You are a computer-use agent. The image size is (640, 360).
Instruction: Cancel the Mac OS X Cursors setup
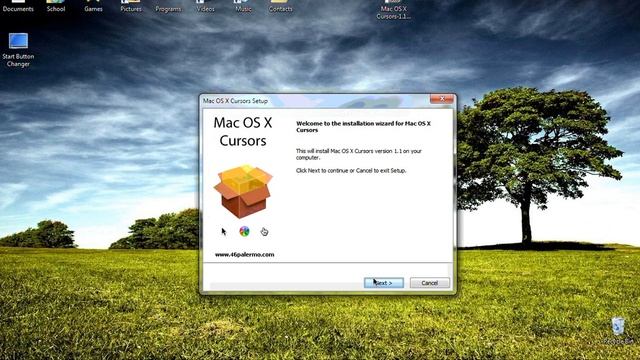[x=429, y=283]
